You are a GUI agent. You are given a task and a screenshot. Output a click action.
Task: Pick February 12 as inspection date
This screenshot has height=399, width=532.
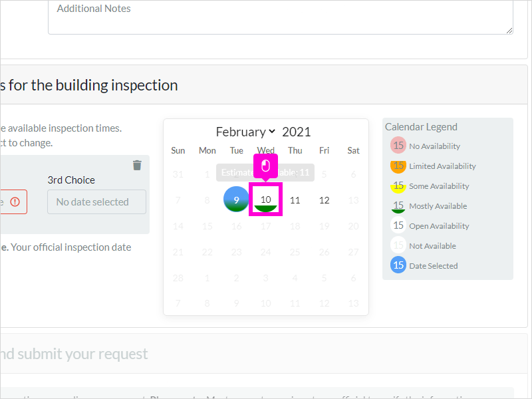pyautogui.click(x=324, y=199)
